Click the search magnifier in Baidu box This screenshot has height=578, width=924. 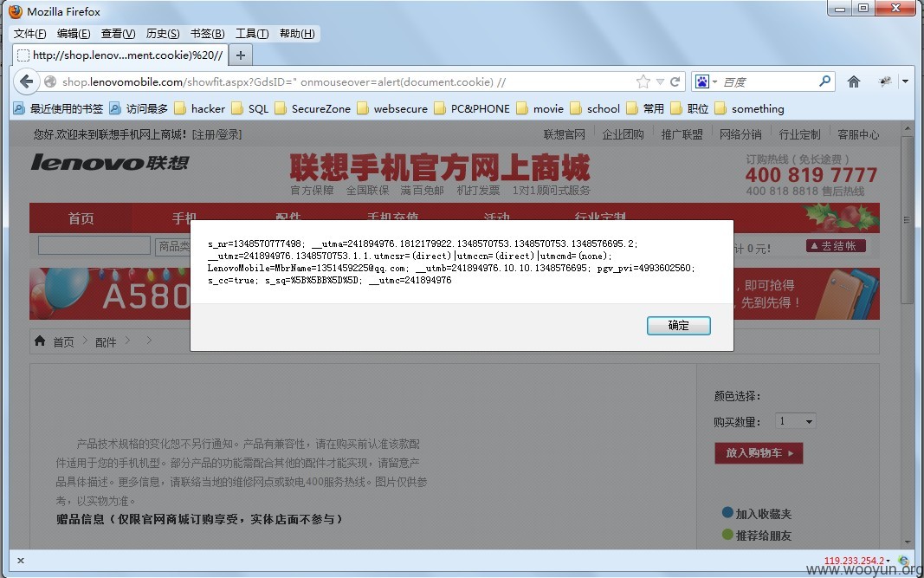[x=824, y=81]
